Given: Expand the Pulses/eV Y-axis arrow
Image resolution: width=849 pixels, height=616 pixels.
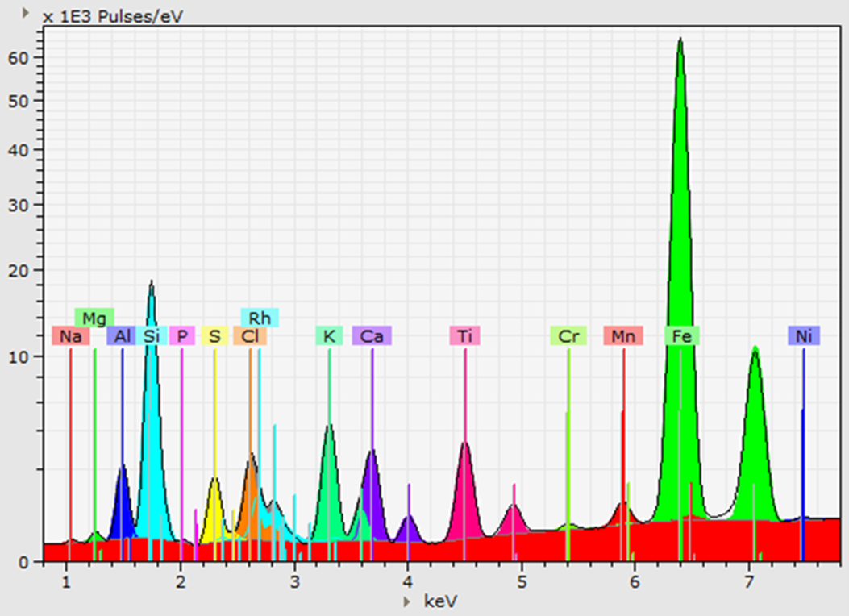Looking at the screenshot, I should pos(25,14).
